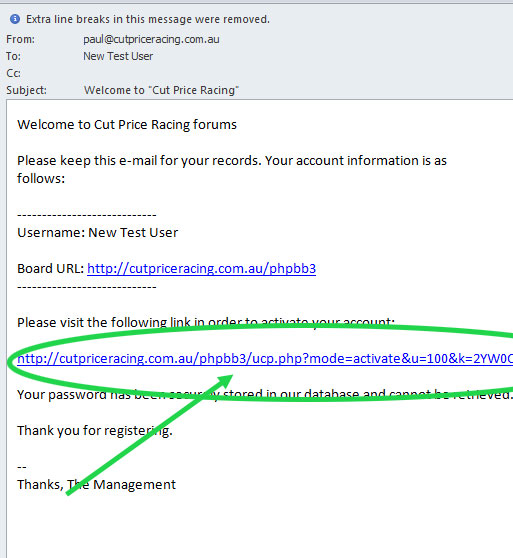The width and height of the screenshot is (513, 558).
Task: Click the 'Please keep this e-mail for your records' paragraph
Action: [232, 169]
